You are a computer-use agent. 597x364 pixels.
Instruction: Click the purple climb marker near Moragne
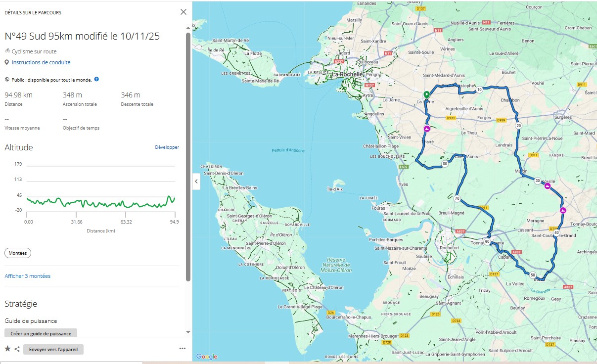[x=563, y=211]
